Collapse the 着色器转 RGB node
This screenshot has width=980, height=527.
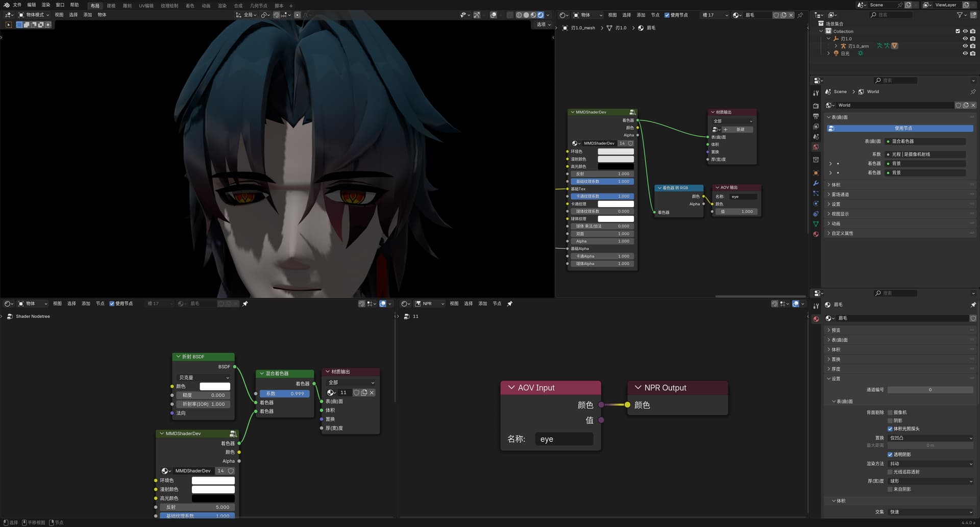[x=659, y=188]
